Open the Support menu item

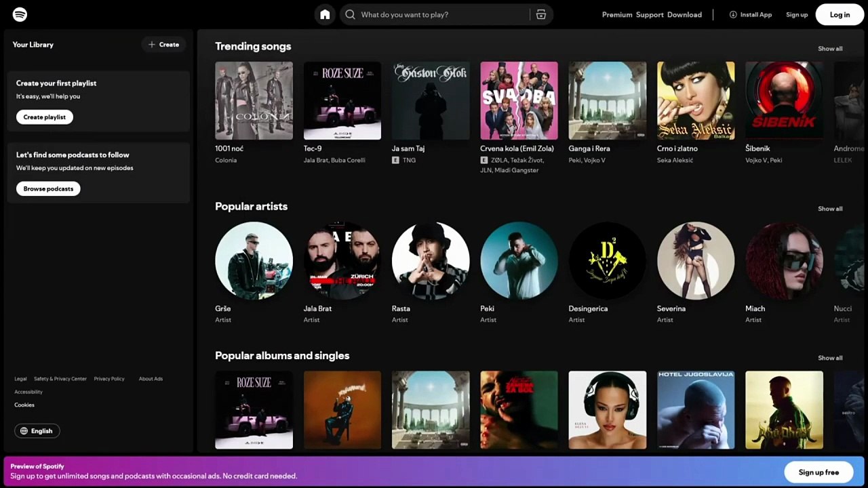[x=650, y=15]
